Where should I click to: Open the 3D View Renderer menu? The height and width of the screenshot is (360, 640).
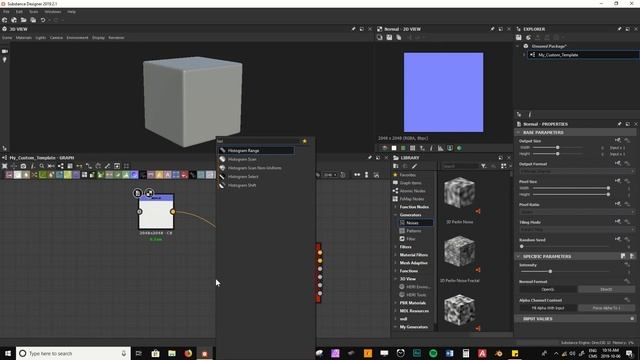click(116, 38)
